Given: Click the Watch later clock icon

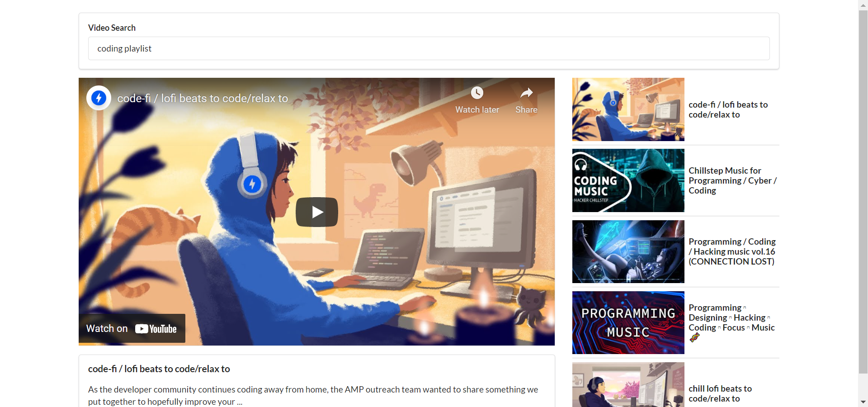Looking at the screenshot, I should click(477, 93).
